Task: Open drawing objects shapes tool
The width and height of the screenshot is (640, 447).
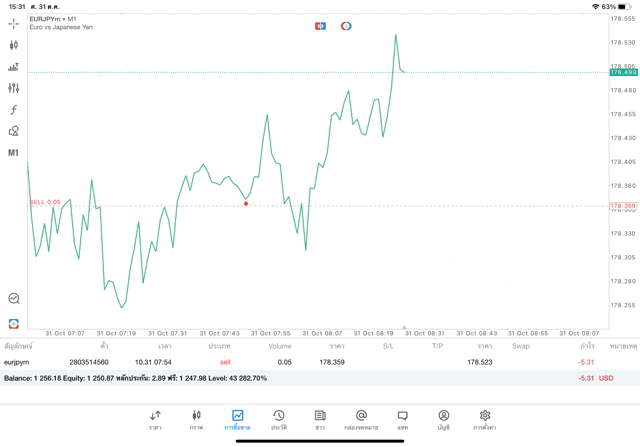Action: tap(13, 131)
